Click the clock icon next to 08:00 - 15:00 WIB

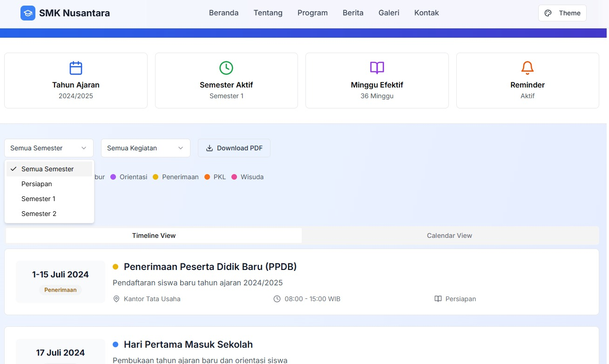[x=277, y=299]
